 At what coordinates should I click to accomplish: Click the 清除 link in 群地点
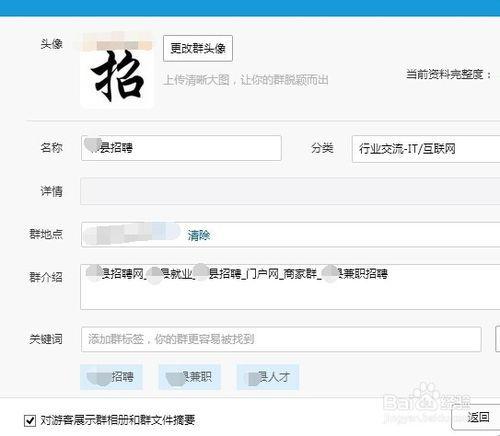pyautogui.click(x=199, y=235)
